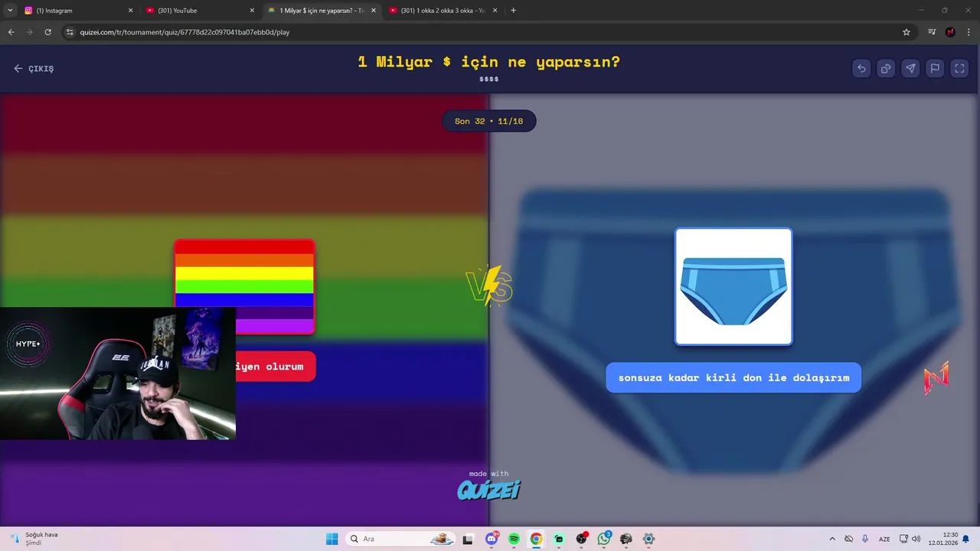Click the Quizei logo at bottom

point(489,489)
